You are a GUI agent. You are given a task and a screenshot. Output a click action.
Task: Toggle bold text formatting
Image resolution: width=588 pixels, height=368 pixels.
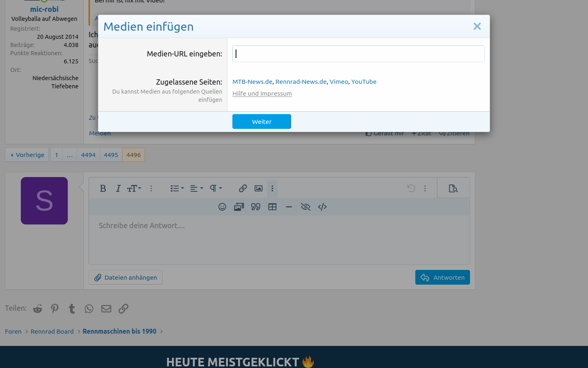click(x=103, y=188)
